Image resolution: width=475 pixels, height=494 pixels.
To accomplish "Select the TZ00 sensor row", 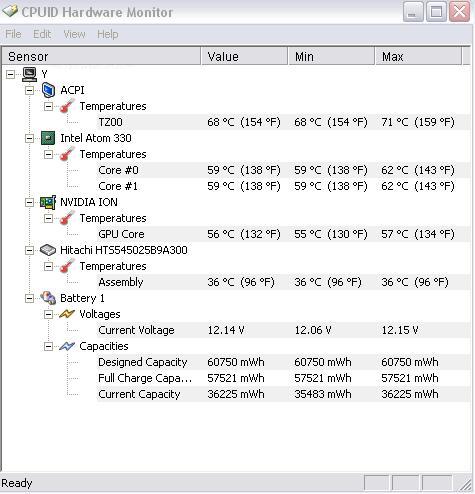I will click(283, 122).
